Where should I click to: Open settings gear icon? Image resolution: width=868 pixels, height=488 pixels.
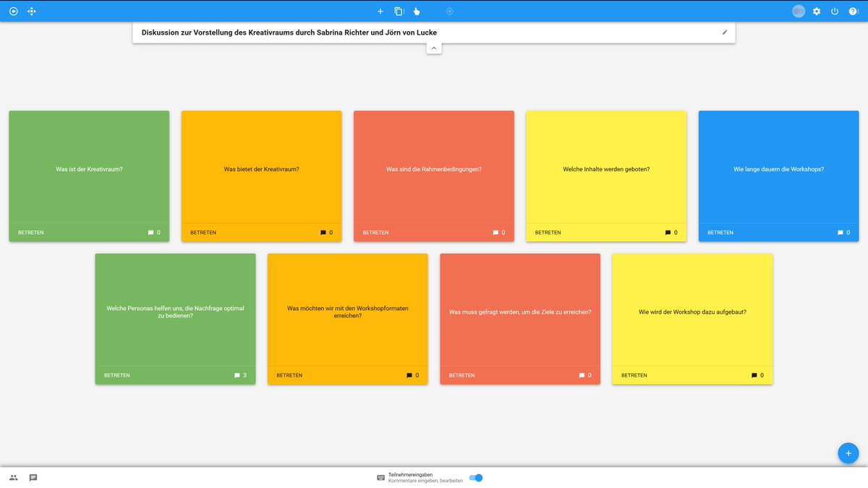coord(817,11)
